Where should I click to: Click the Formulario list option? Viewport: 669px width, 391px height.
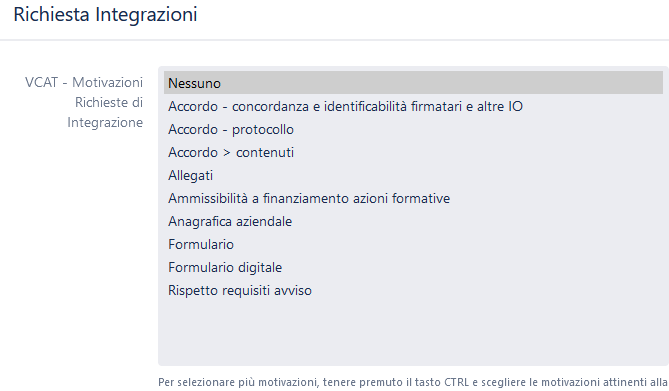tap(413, 244)
